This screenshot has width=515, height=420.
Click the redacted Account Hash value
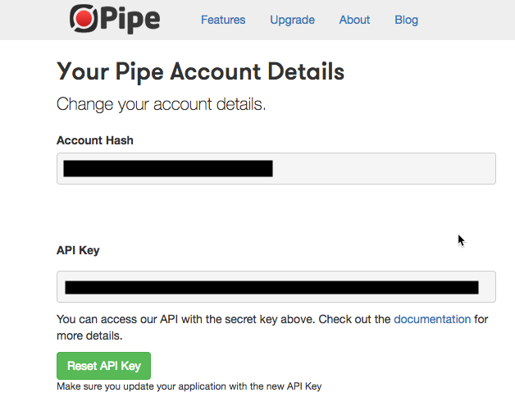(168, 169)
